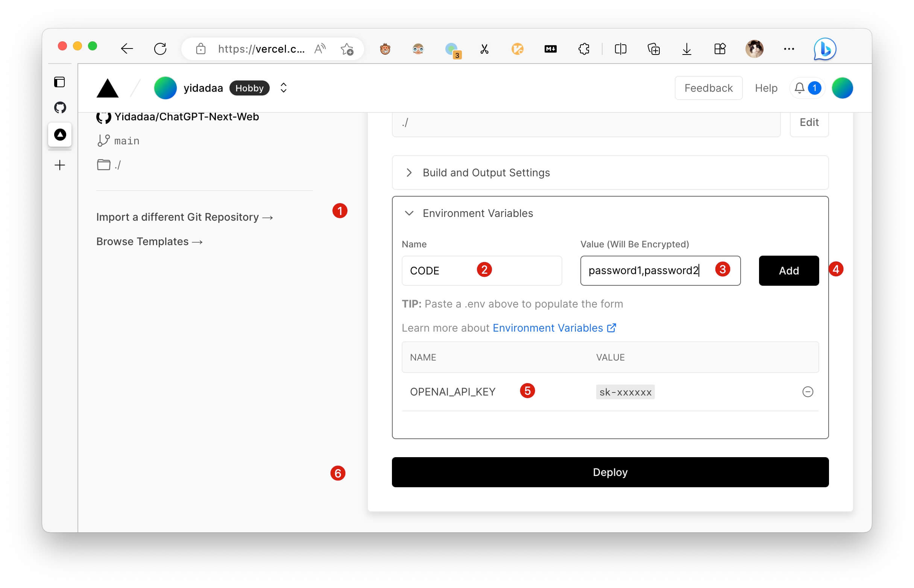914x588 pixels.
Task: Toggle the vertical tabs panel icon
Action: point(60,82)
